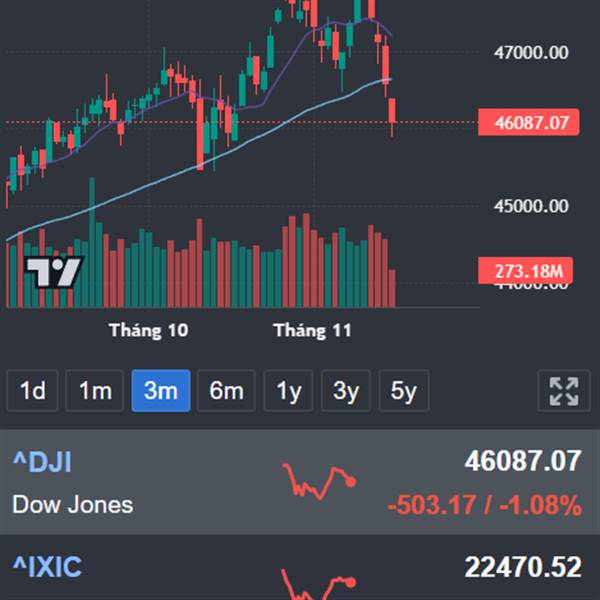Click the 22470.52 index price
Image resolution: width=600 pixels, height=600 pixels.
tap(522, 568)
